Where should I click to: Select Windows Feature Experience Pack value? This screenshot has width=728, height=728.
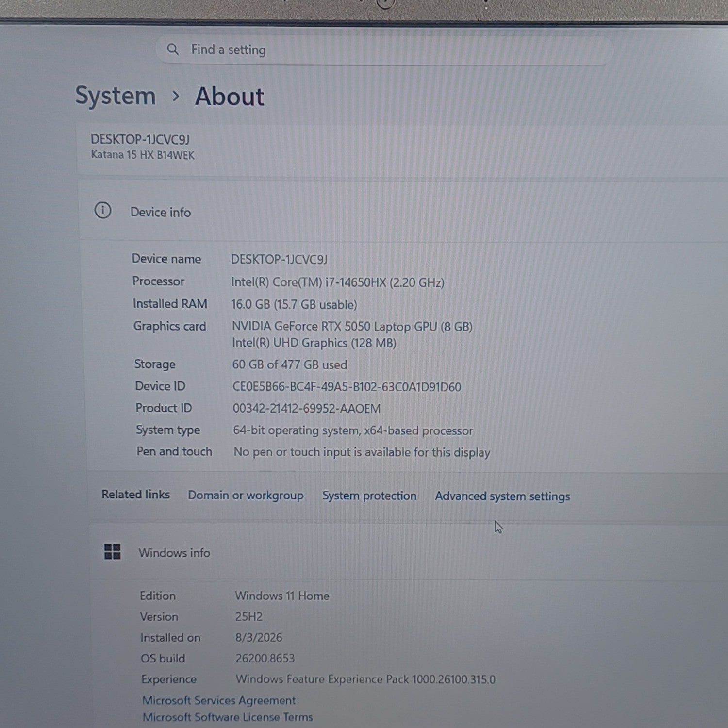tap(366, 679)
